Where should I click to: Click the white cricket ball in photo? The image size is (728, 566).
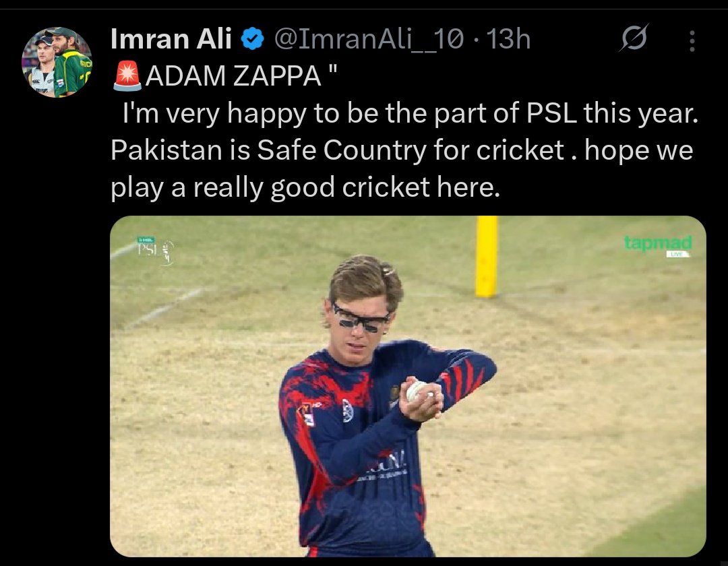coord(416,391)
